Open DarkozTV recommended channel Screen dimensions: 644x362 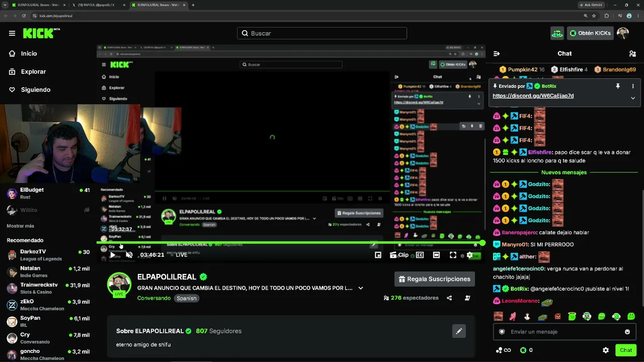click(x=48, y=255)
